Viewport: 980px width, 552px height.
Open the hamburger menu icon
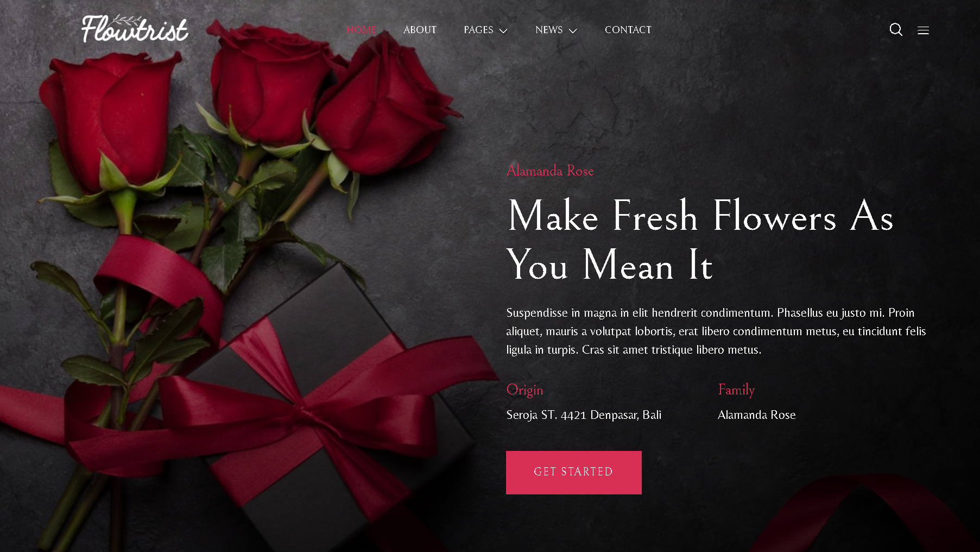pos(923,30)
